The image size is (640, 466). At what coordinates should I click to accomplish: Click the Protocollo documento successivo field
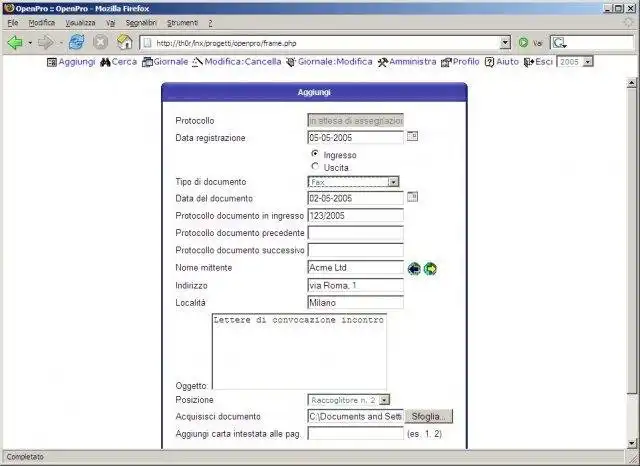(356, 250)
